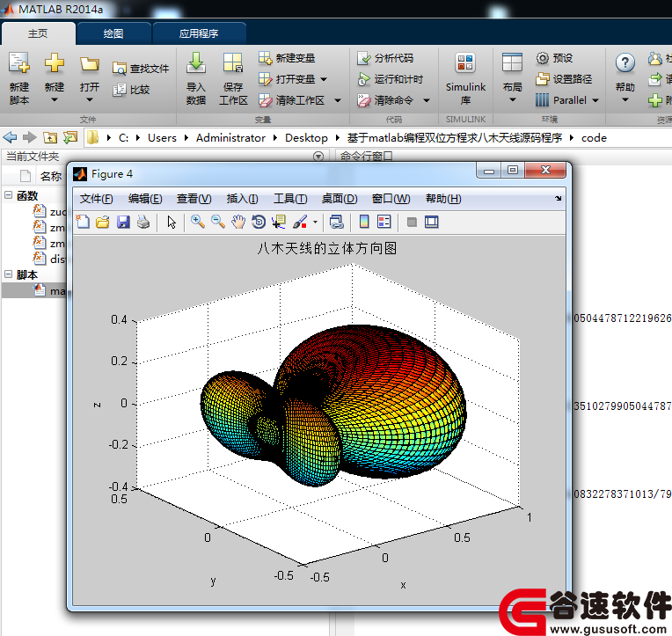Screen dimensions: 672x636
Task: Open the 桌面(D) menu in Figure 4
Action: (x=340, y=199)
